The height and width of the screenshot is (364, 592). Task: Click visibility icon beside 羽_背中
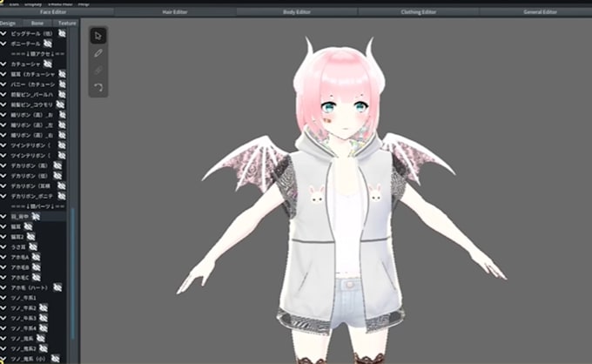coord(36,216)
